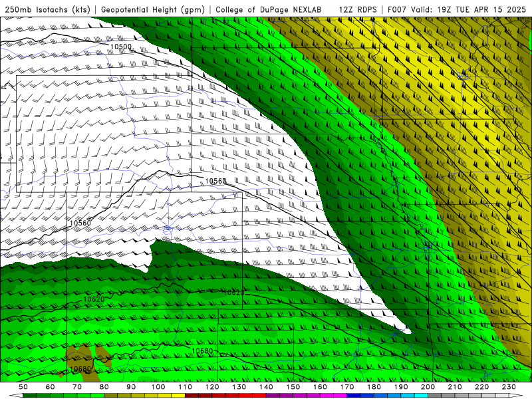Click the '250mb Isotachs (kts)' title text
Screen dimensions: 532x399
point(47,9)
